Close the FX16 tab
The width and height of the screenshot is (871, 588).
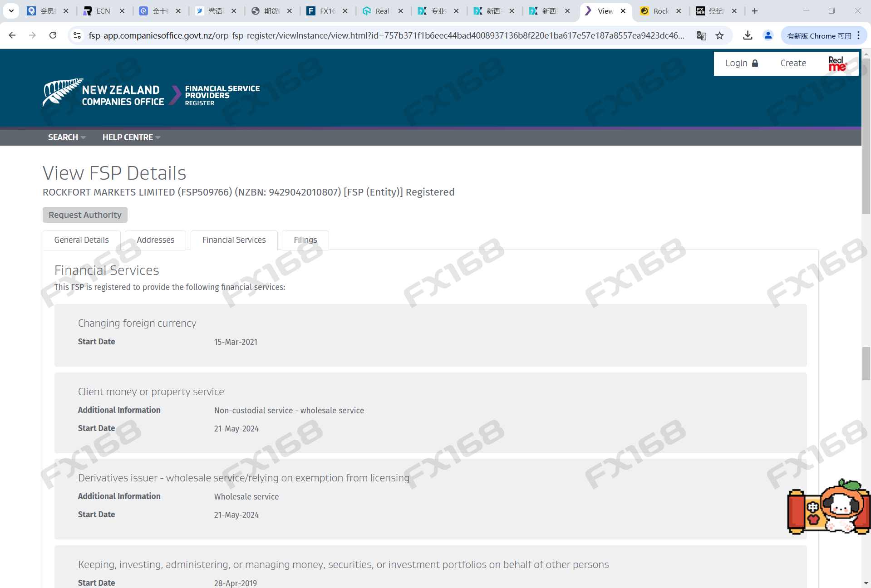tap(345, 11)
